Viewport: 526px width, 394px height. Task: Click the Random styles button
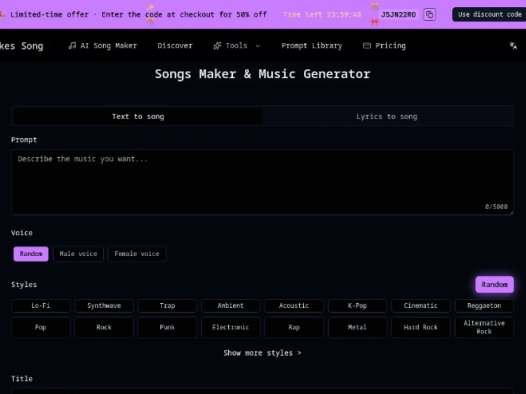[x=494, y=284]
